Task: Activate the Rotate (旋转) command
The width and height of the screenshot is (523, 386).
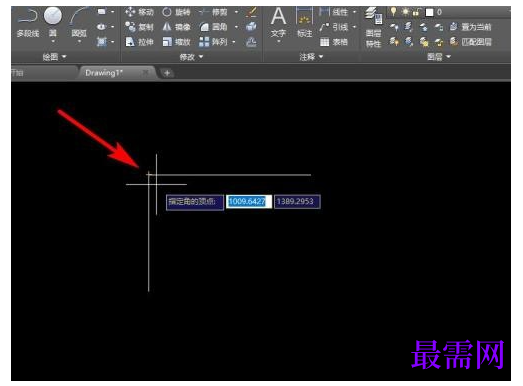Action: pos(176,12)
